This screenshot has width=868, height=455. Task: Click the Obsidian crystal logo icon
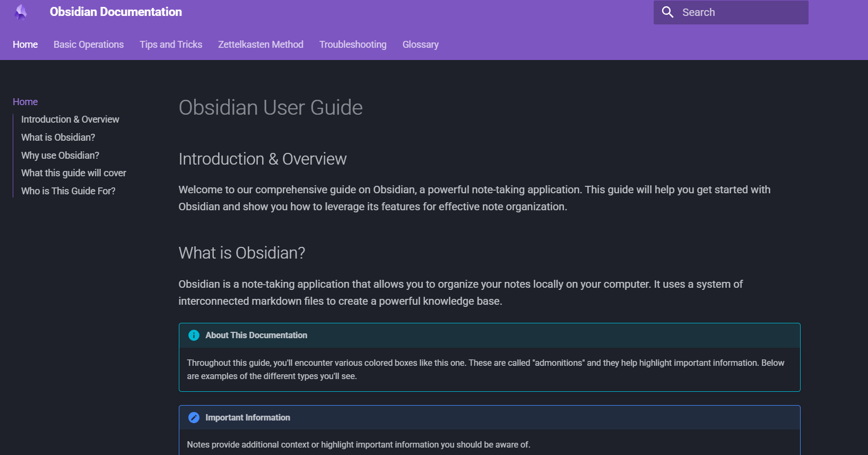coord(21,12)
